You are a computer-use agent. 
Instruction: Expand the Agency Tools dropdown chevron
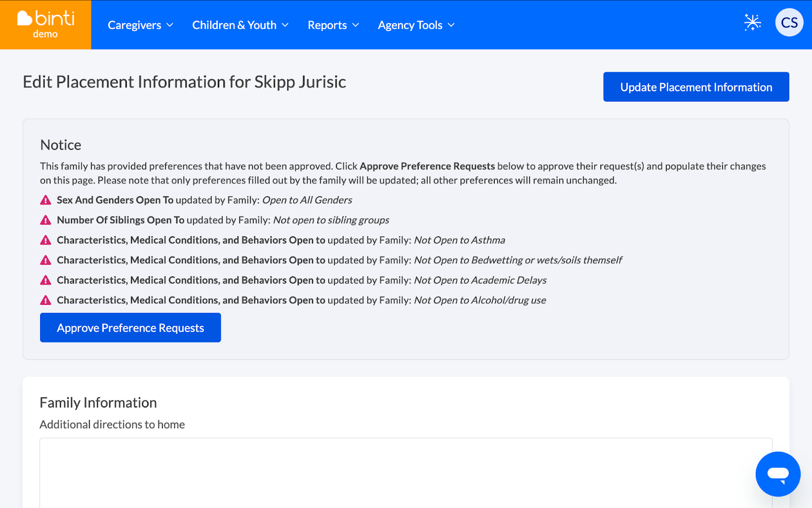pos(451,25)
